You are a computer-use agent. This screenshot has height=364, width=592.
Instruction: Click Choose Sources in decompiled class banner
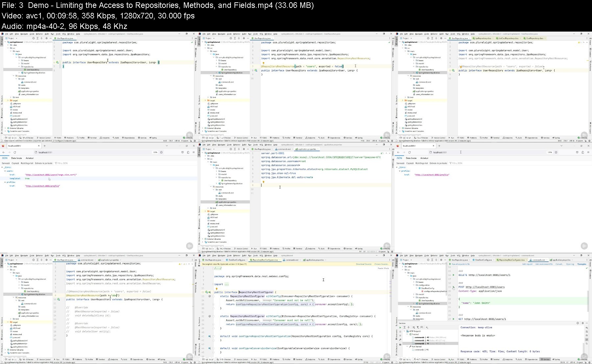pos(382,264)
